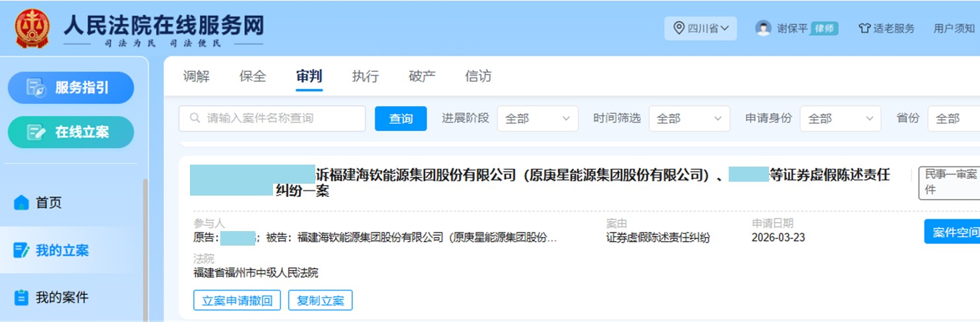This screenshot has width=980, height=322.
Task: Open the 破产 tab
Action: pos(422,76)
